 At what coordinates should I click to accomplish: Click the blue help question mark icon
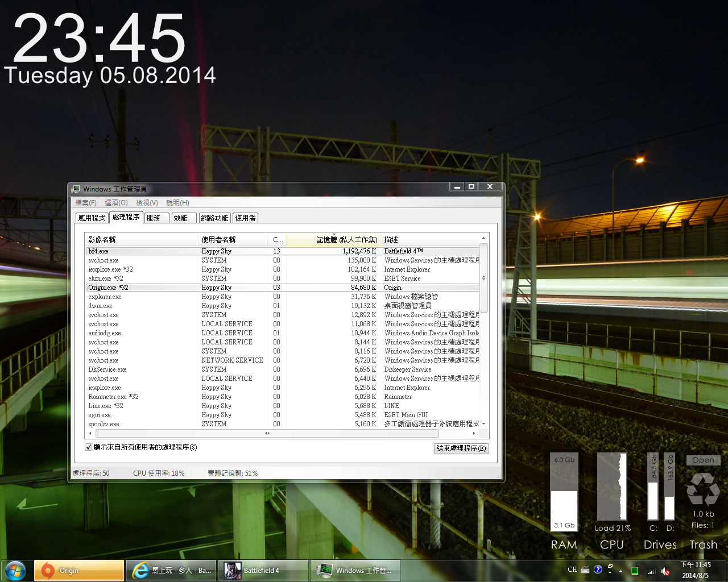click(x=598, y=569)
